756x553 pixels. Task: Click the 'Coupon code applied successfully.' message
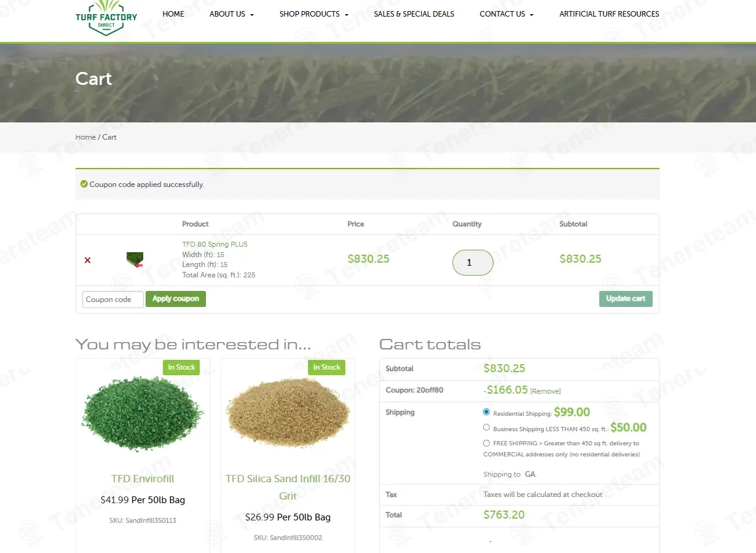point(147,185)
